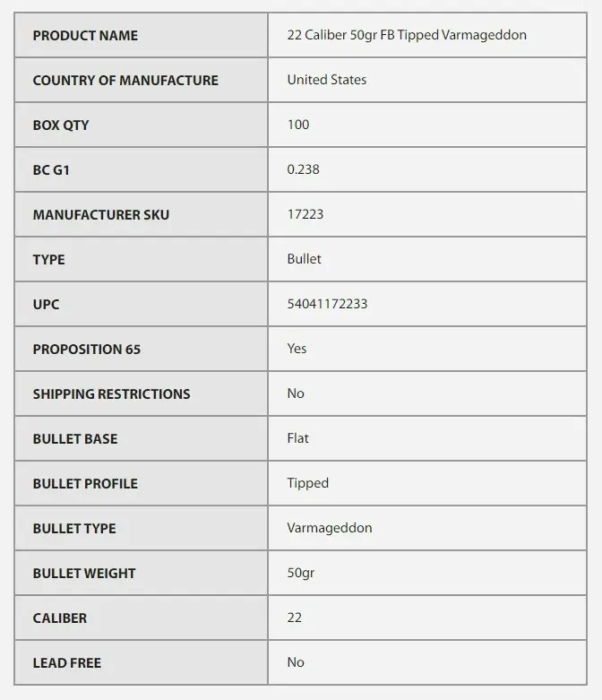
Task: Select the SKU number 17223
Action: tap(305, 214)
